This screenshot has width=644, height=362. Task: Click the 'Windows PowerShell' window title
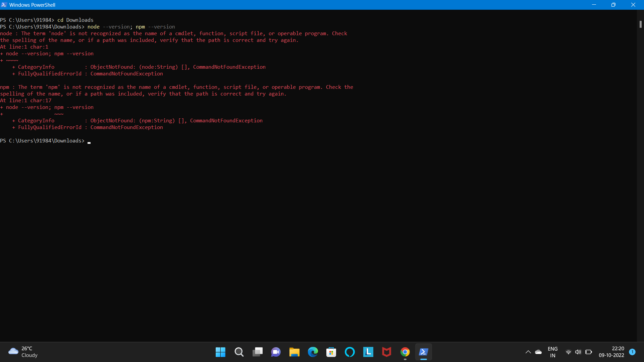(32, 5)
